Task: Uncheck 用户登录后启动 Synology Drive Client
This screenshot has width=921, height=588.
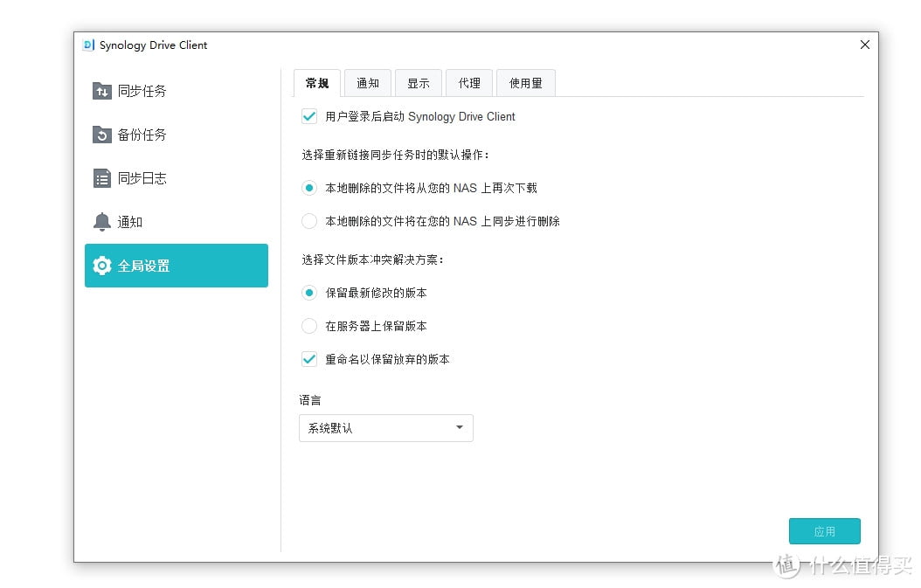Action: coord(309,115)
